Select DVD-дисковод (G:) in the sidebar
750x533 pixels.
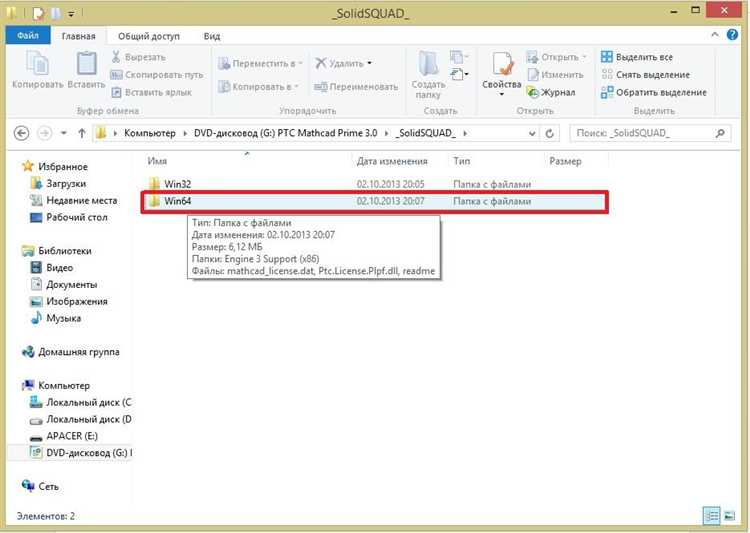click(89, 453)
